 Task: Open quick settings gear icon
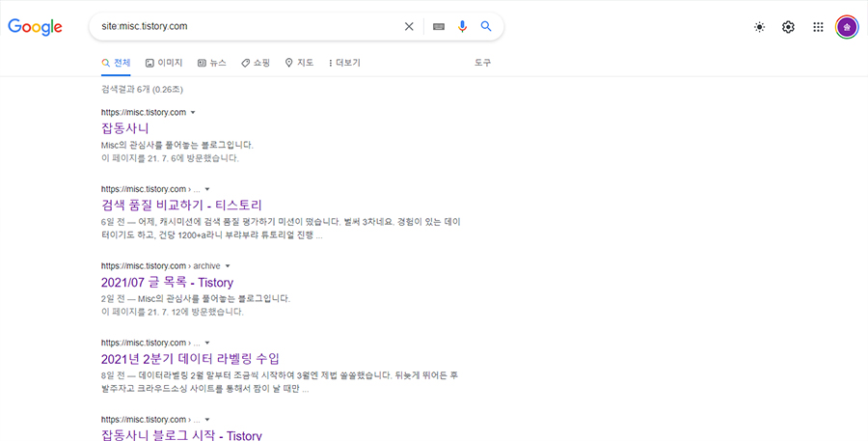click(x=788, y=27)
